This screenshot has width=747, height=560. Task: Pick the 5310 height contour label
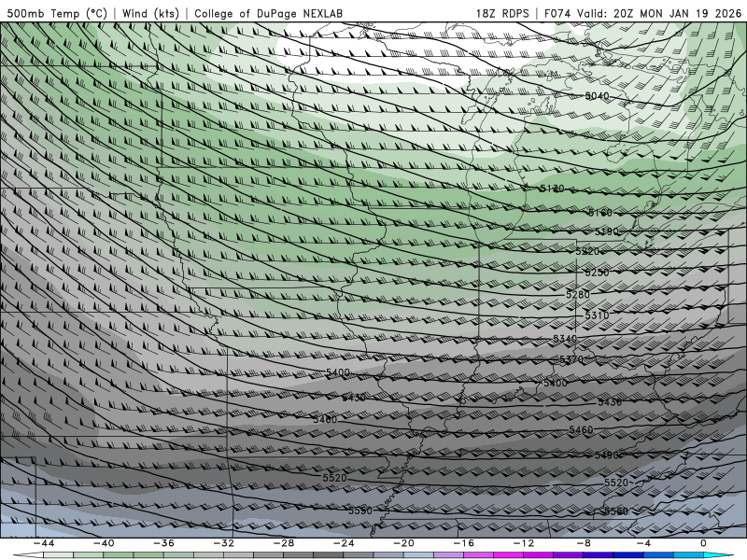tap(597, 315)
